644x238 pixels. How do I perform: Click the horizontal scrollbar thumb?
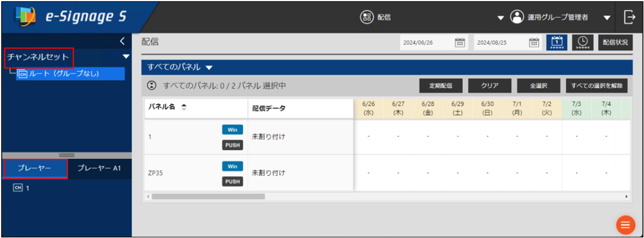click(208, 197)
